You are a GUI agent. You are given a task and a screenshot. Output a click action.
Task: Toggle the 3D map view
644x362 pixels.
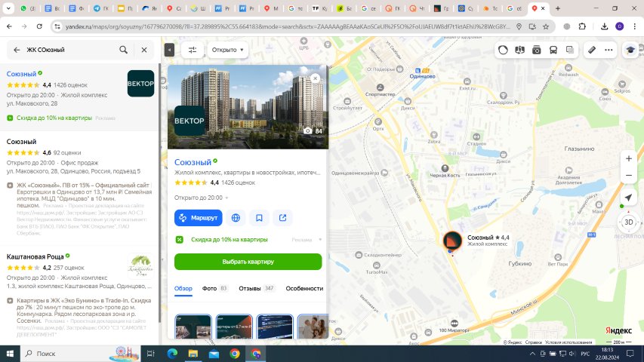point(628,222)
